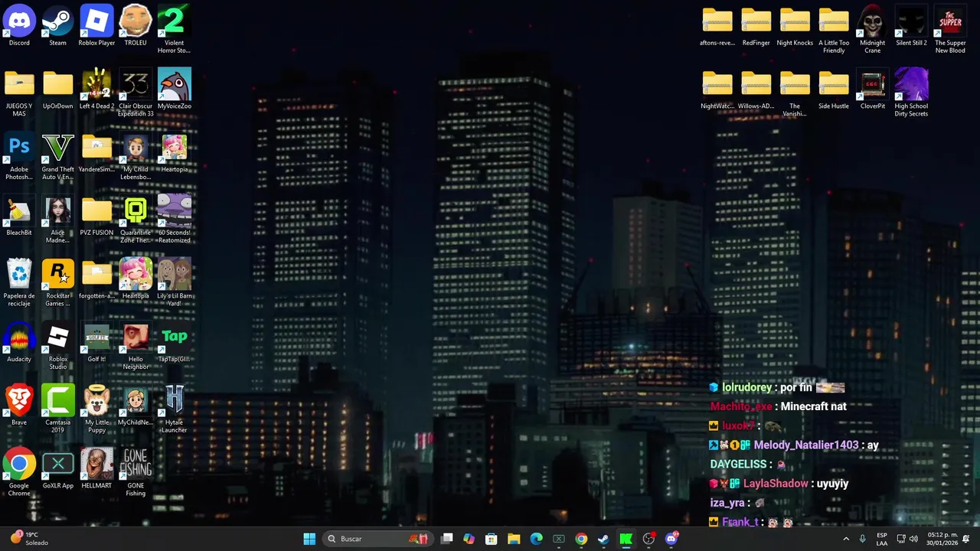Open the forgotten-a folder
980x551 pixels.
[96, 279]
